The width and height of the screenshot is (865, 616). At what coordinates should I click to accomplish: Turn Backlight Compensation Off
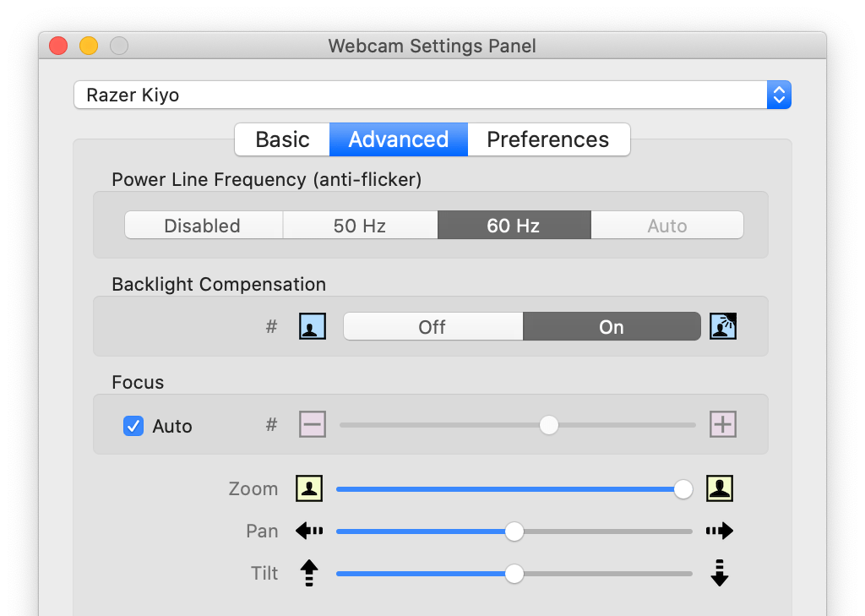[x=432, y=327]
